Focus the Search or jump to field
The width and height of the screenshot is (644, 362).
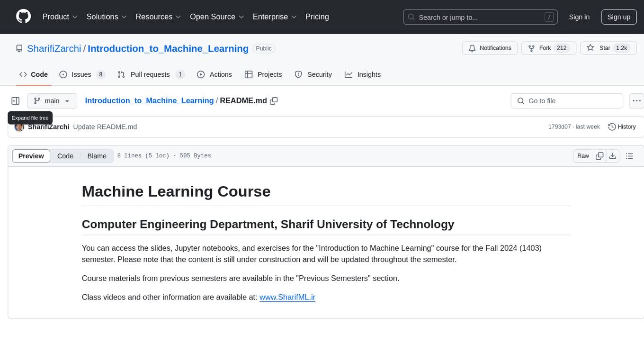481,17
